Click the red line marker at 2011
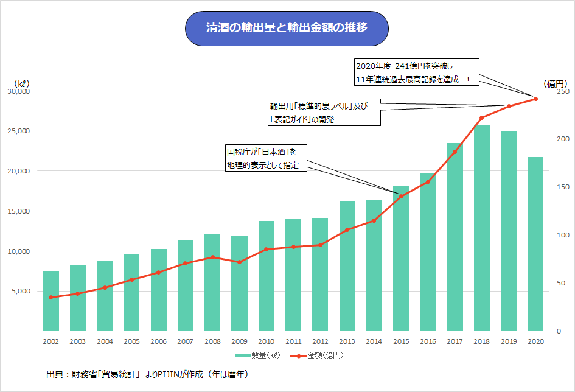The width and height of the screenshot is (575, 392). pyautogui.click(x=293, y=247)
